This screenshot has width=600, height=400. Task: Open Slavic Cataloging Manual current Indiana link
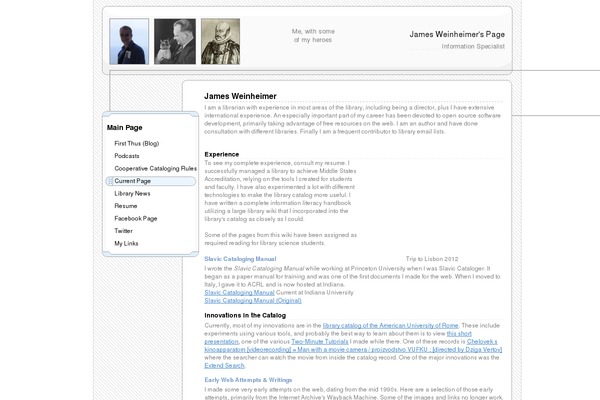239,292
